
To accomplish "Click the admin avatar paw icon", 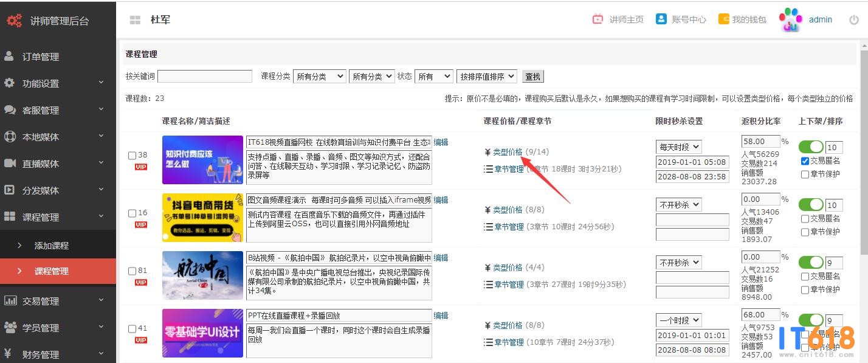I will coord(791,20).
